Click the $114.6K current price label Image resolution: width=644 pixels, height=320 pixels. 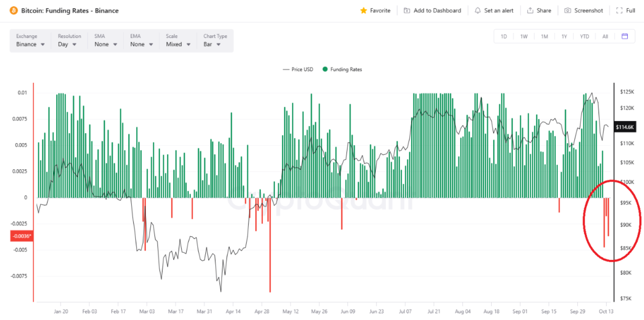(625, 127)
